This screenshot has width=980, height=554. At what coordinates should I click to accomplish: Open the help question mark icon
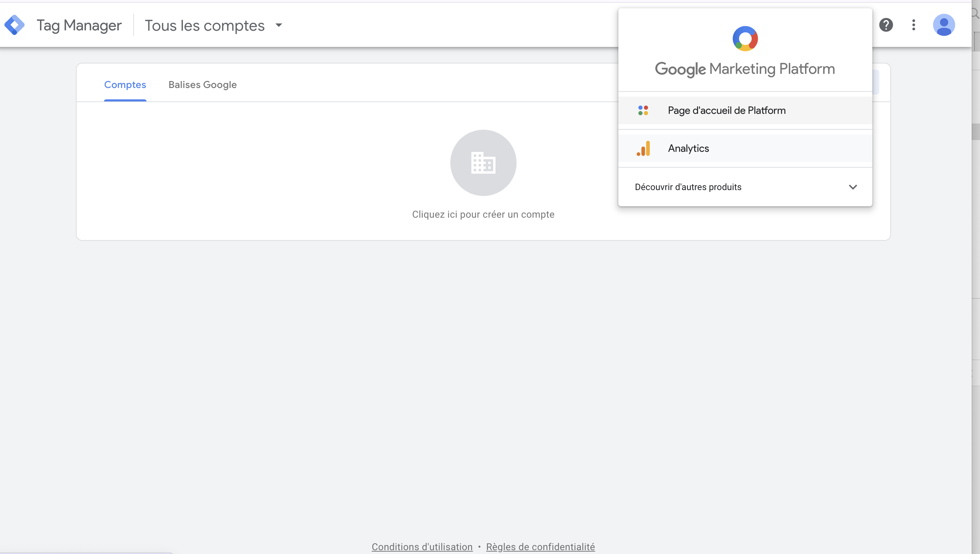click(x=885, y=25)
